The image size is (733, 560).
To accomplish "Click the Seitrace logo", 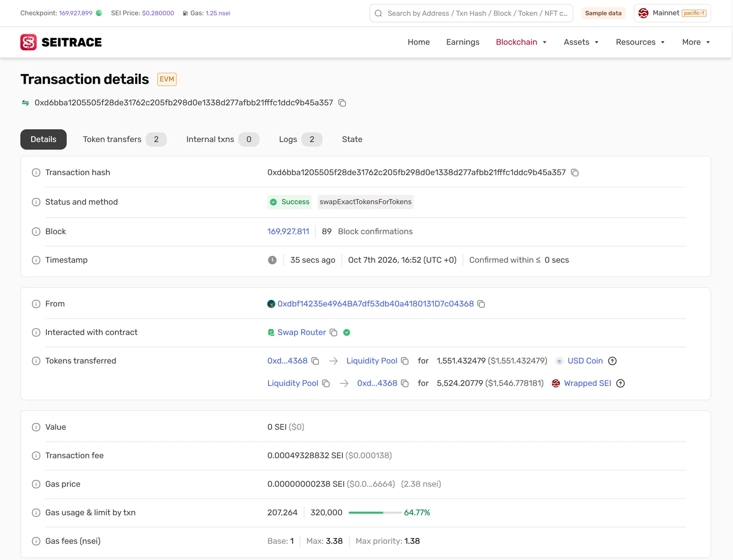I will pos(61,42).
